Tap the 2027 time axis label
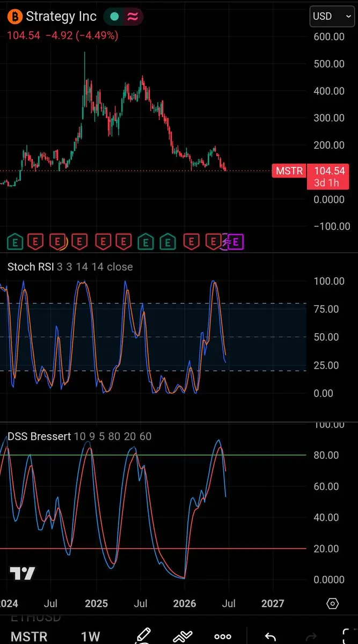 click(x=272, y=603)
